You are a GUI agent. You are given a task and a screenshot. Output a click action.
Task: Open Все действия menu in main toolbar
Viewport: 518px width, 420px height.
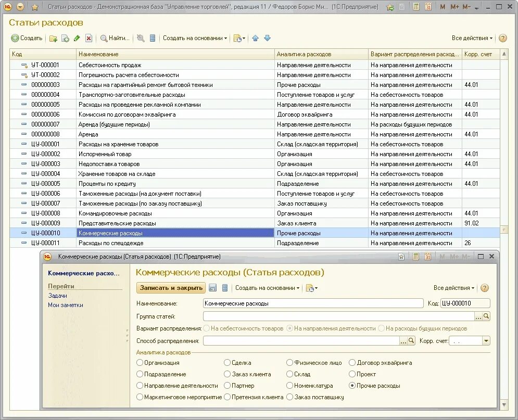472,38
